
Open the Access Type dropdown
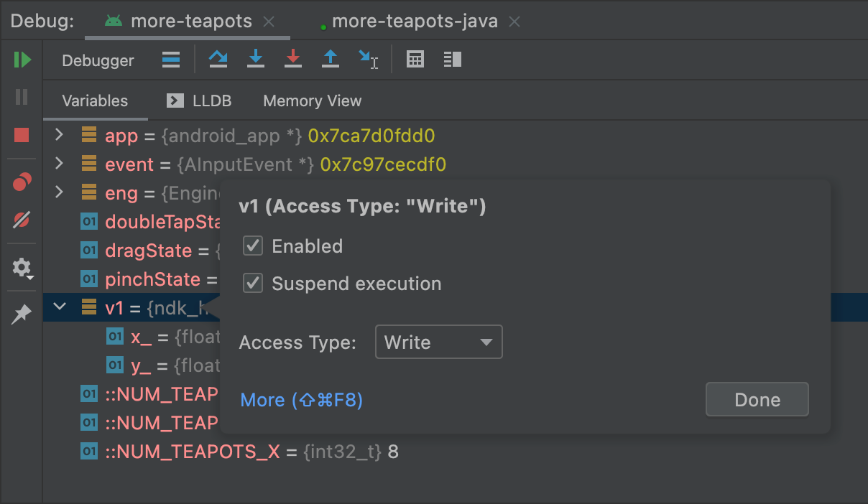pyautogui.click(x=438, y=342)
